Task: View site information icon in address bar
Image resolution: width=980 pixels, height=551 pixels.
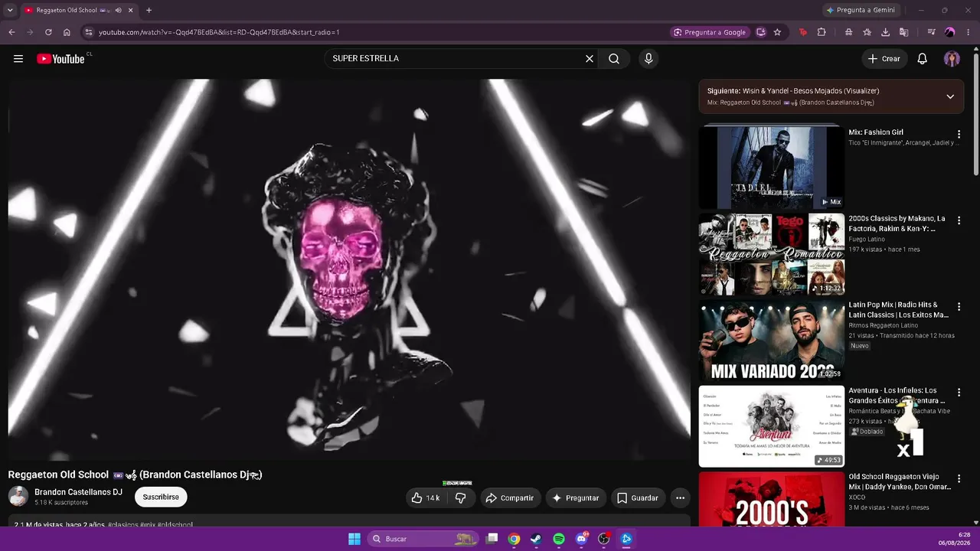Action: tap(89, 32)
